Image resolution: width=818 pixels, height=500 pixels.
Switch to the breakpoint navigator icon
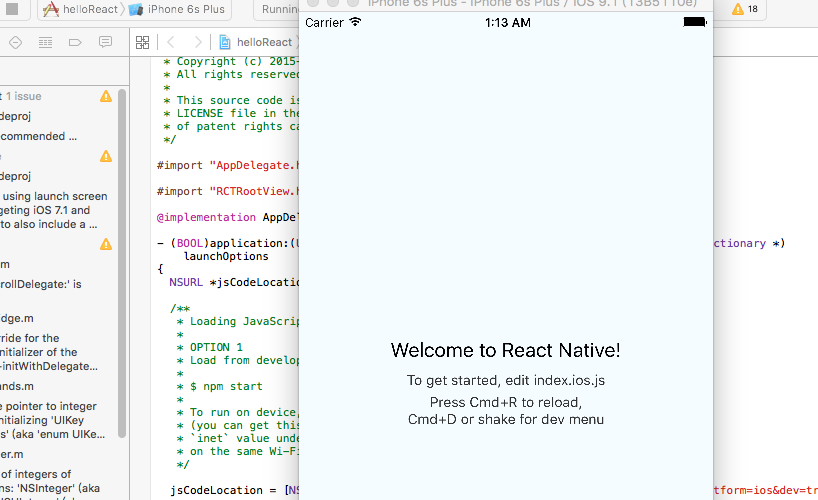(75, 42)
